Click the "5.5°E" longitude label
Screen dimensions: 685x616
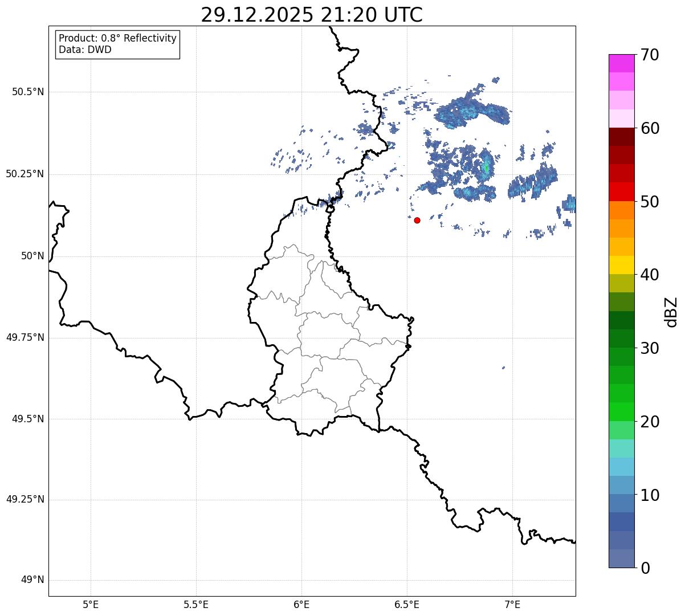pyautogui.click(x=196, y=604)
